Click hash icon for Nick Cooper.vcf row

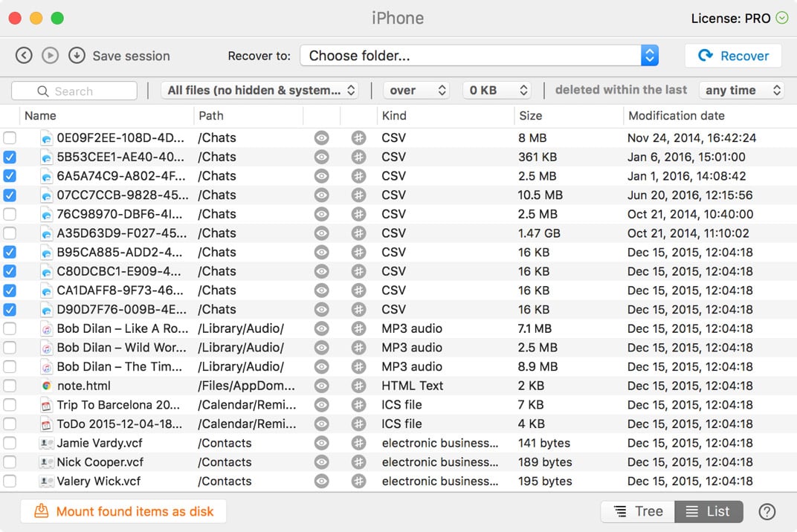click(x=358, y=462)
